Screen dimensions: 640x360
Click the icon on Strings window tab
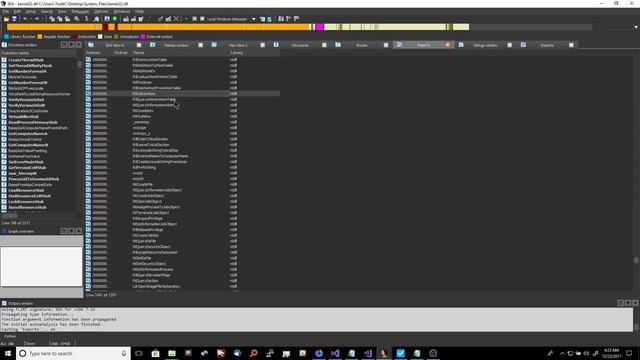(461, 45)
